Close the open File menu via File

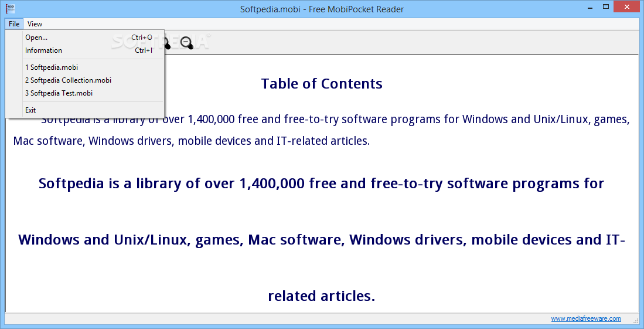[x=14, y=24]
